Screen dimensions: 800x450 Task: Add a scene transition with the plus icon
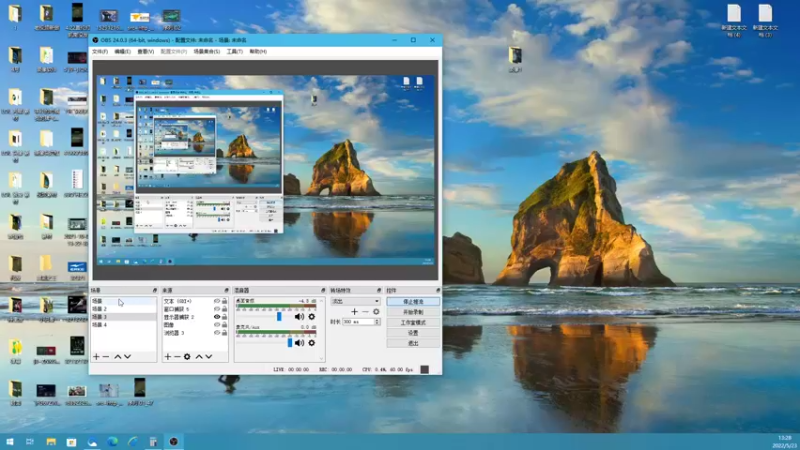click(354, 311)
